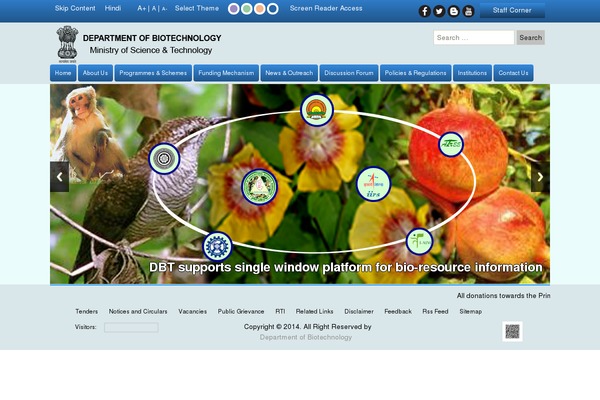Open News & Outreach menu
The width and height of the screenshot is (600, 400).
click(289, 73)
